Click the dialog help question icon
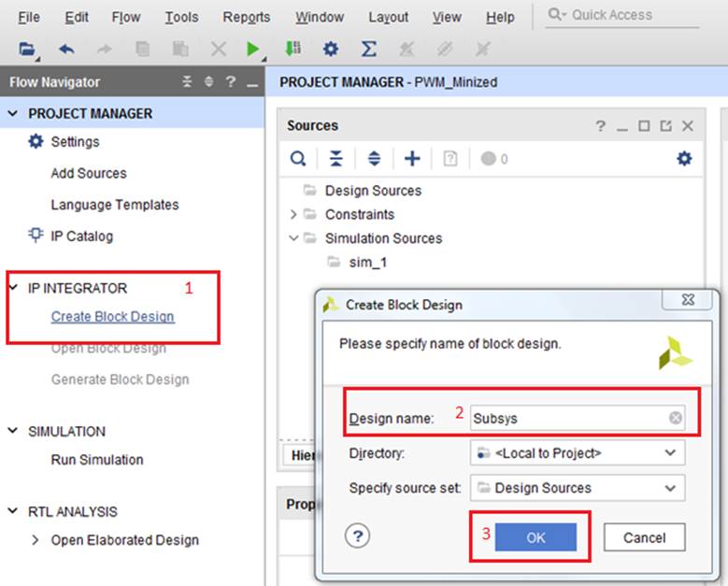The width and height of the screenshot is (728, 586). pyautogui.click(x=359, y=536)
